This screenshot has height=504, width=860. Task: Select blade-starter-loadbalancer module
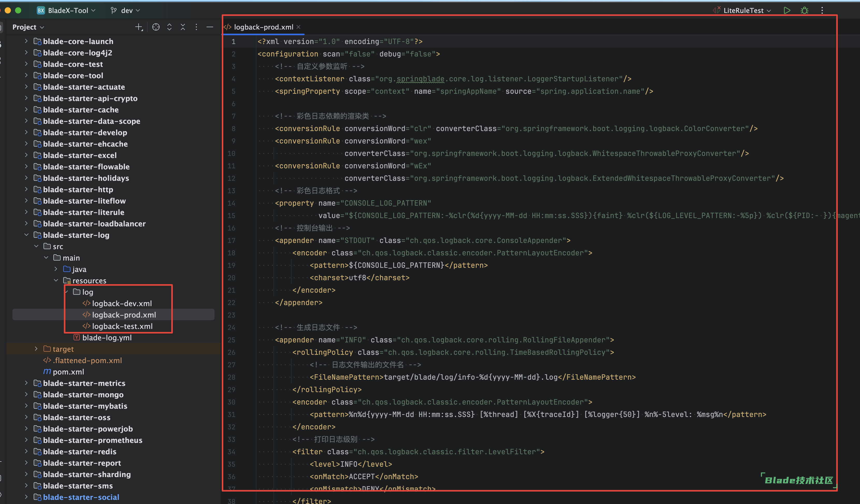coord(94,224)
